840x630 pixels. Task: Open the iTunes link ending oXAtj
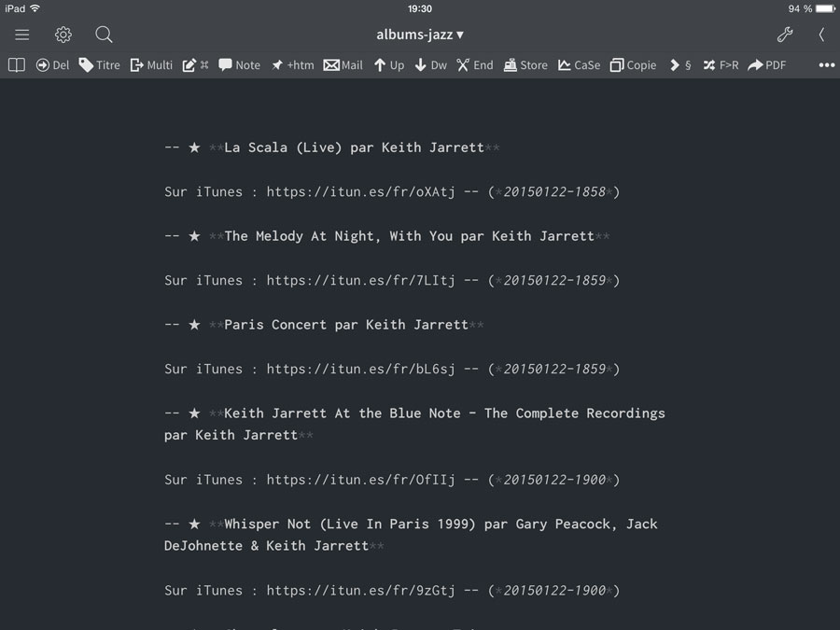pos(360,191)
